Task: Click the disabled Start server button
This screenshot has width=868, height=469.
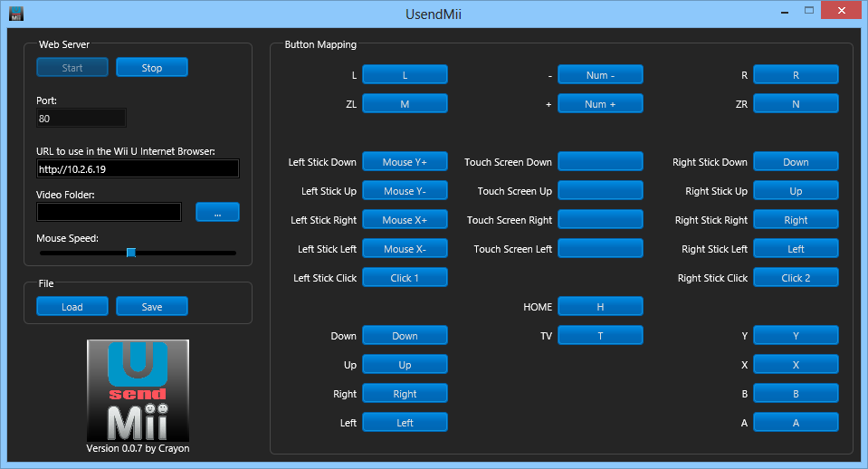Action: (x=72, y=68)
